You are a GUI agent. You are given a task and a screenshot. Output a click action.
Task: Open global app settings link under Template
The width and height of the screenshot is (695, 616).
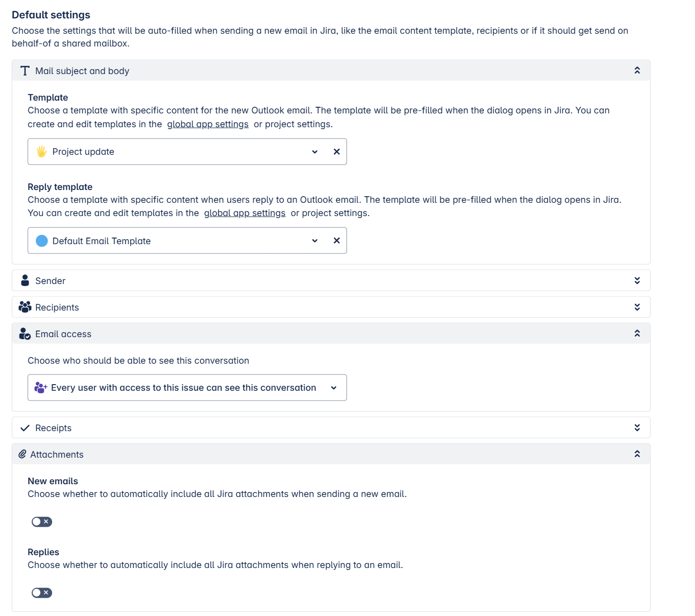(x=207, y=124)
